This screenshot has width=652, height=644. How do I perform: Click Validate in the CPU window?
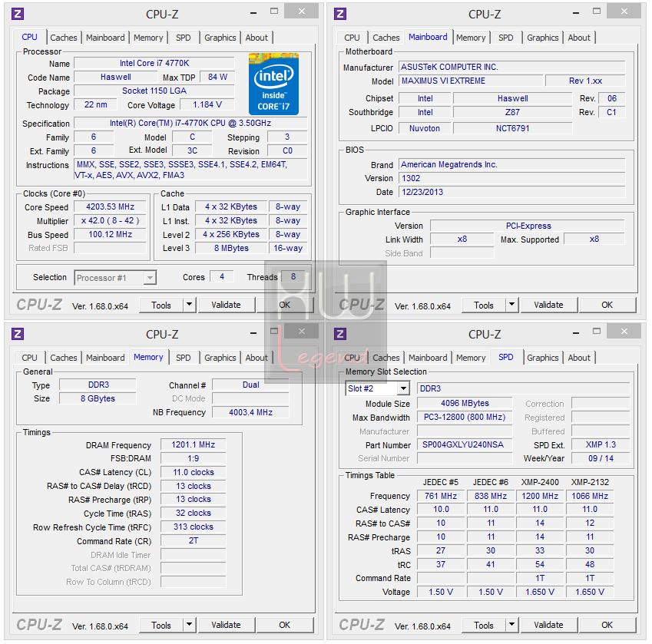tap(226, 305)
